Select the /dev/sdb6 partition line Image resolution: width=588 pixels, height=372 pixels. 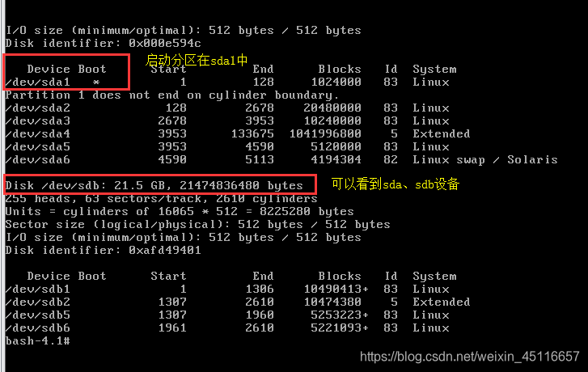coord(227,328)
